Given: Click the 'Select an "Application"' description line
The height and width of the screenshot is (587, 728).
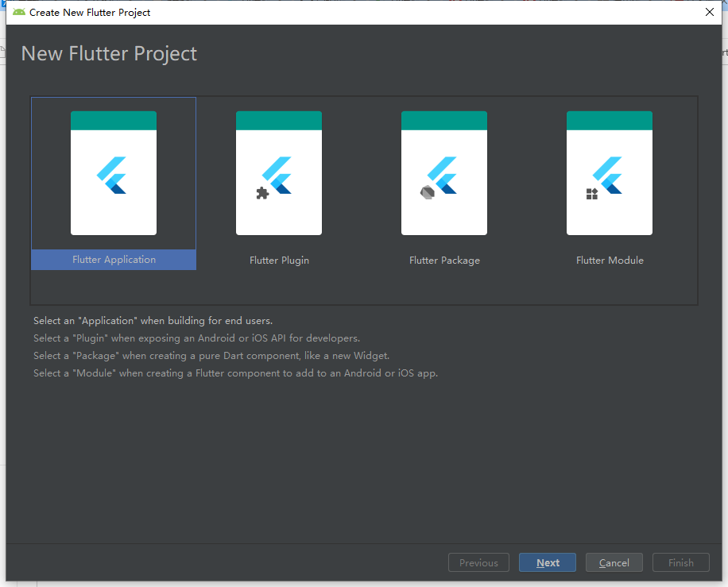Looking at the screenshot, I should [x=153, y=321].
